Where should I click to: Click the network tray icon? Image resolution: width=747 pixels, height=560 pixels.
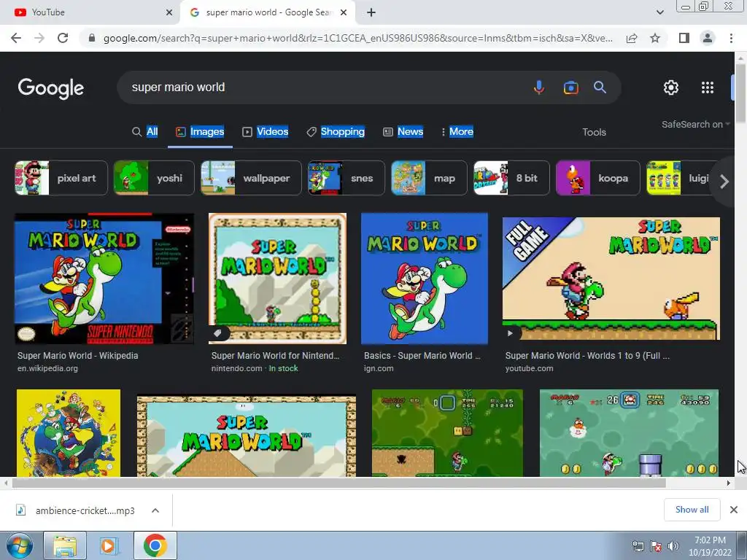(x=638, y=547)
